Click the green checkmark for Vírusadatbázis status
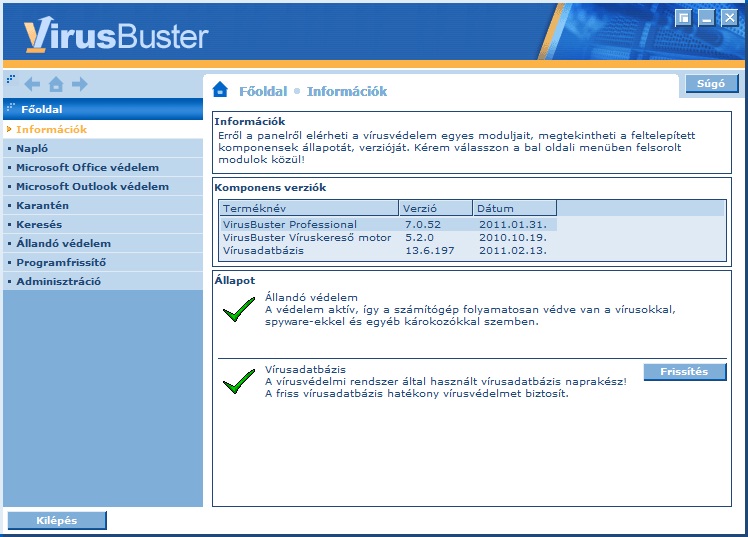 [x=239, y=382]
